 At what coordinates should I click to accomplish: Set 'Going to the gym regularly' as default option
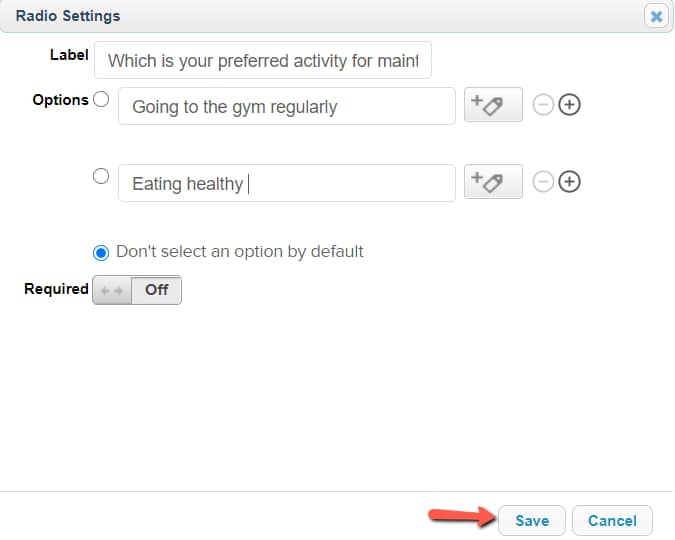coord(101,99)
